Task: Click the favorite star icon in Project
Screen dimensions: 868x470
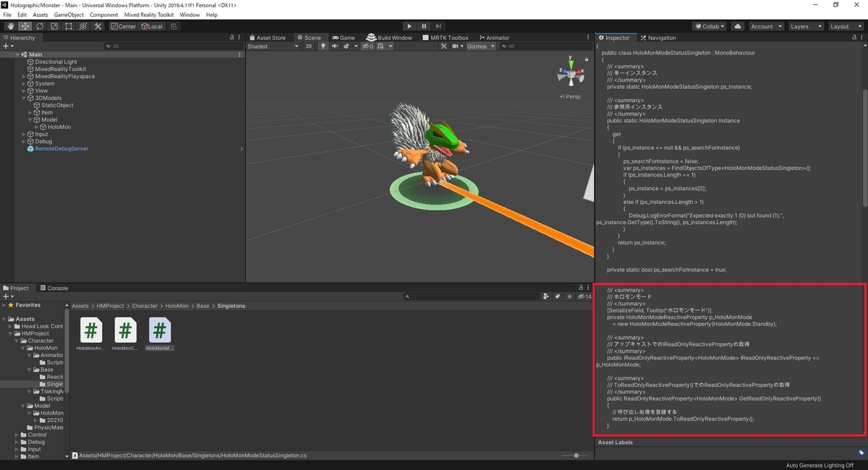Action: point(570,296)
